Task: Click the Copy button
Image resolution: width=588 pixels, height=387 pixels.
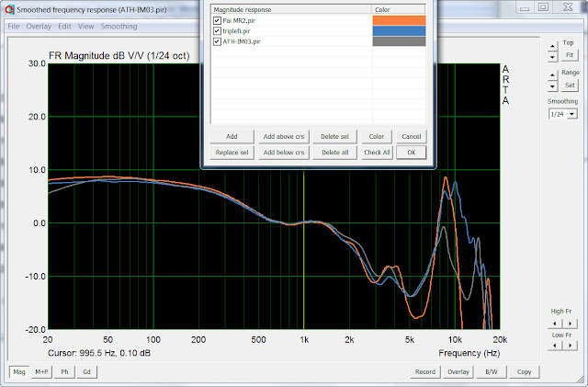Action: coord(525,372)
